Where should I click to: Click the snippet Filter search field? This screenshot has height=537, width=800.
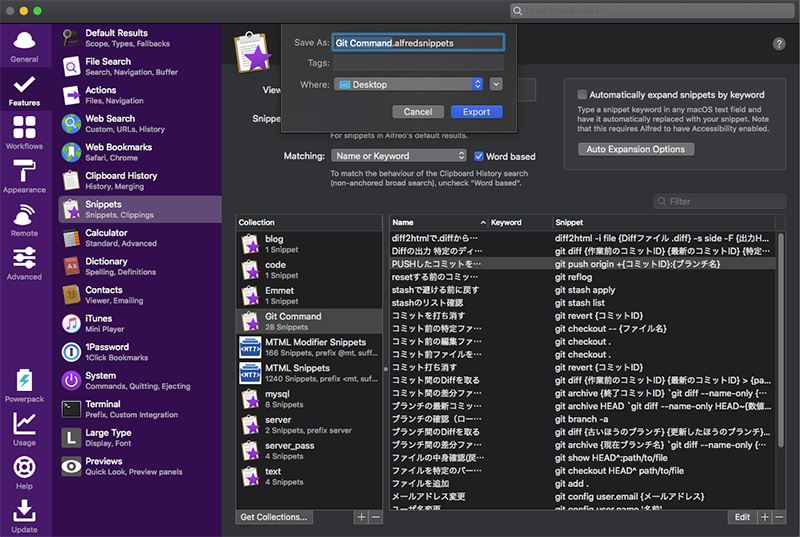pos(719,202)
